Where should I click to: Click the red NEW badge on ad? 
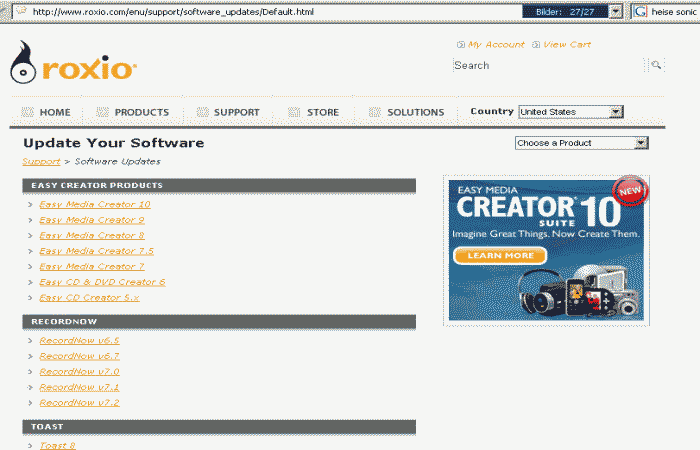point(627,191)
